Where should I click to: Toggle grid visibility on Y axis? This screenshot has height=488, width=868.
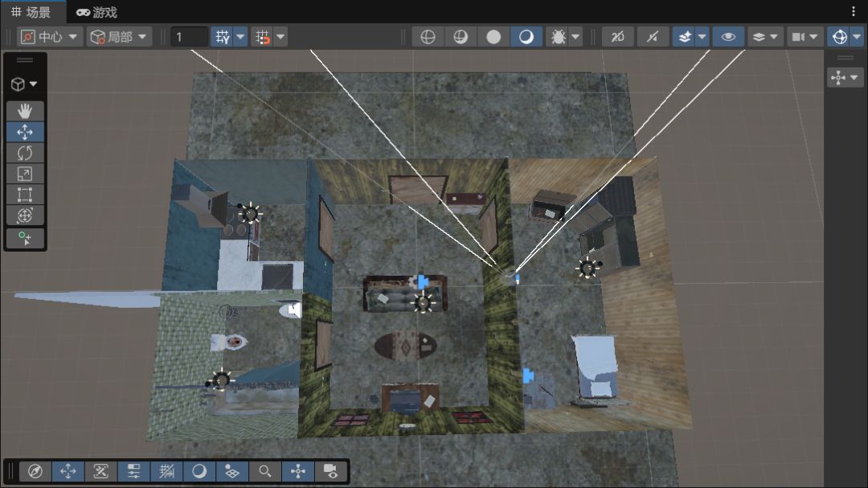pos(223,37)
